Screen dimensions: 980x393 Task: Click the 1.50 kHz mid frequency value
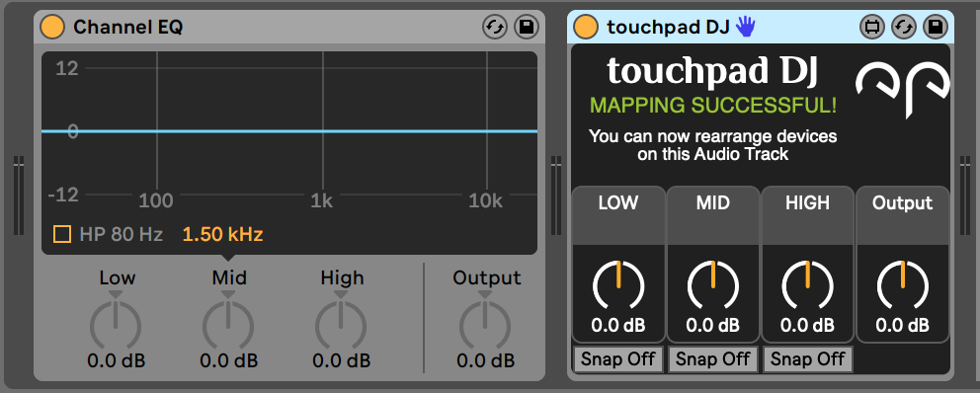[x=222, y=234]
